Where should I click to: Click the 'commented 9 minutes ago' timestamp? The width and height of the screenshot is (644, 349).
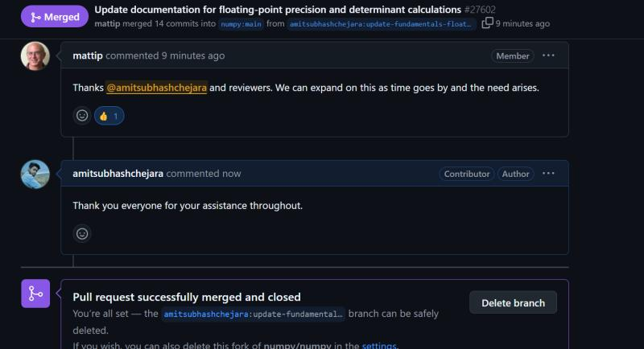point(165,55)
